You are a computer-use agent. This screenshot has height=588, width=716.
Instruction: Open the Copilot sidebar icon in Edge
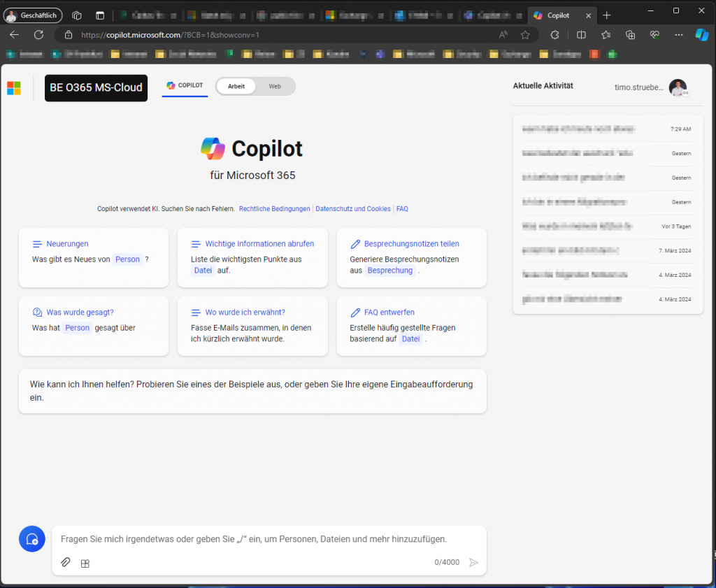pyautogui.click(x=701, y=34)
